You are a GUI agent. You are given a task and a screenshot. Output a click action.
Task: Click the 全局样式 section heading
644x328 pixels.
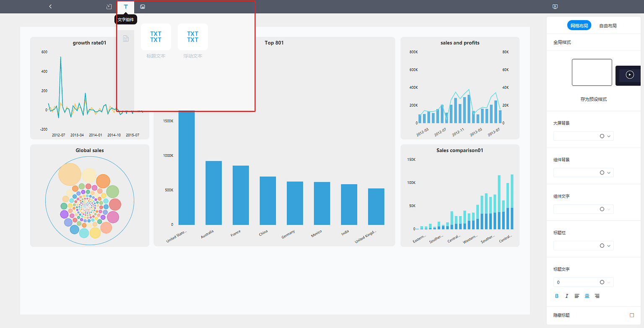562,42
